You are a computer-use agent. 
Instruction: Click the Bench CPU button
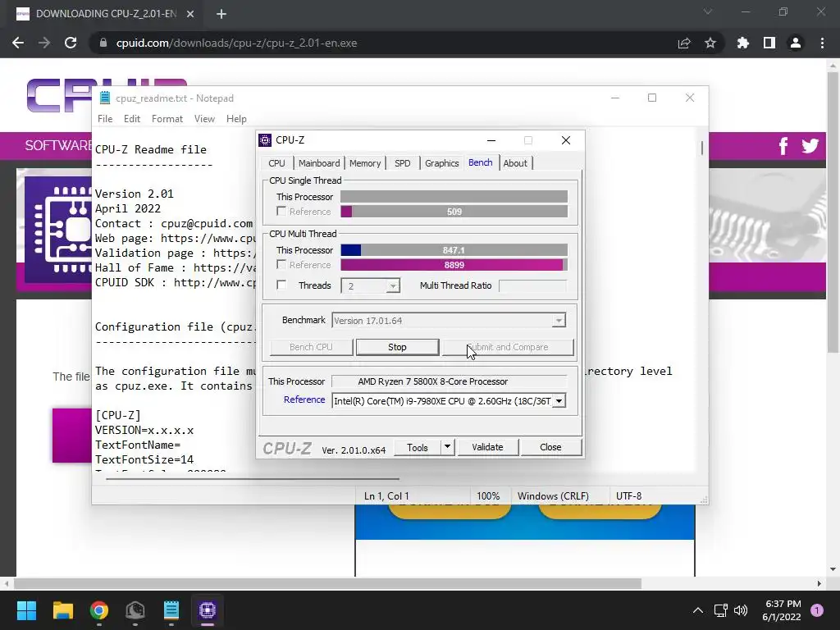pos(311,347)
